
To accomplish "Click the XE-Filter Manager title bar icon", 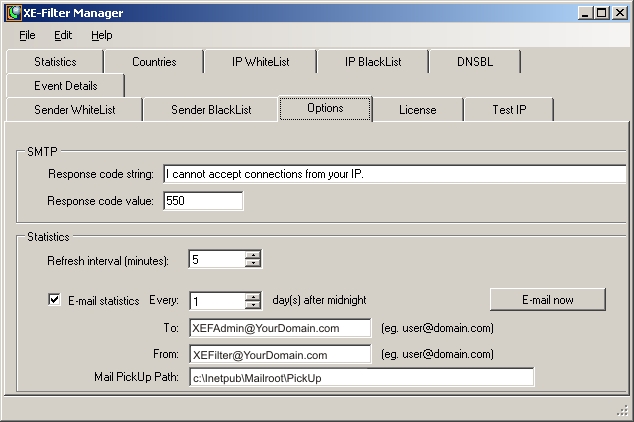I will click(14, 13).
